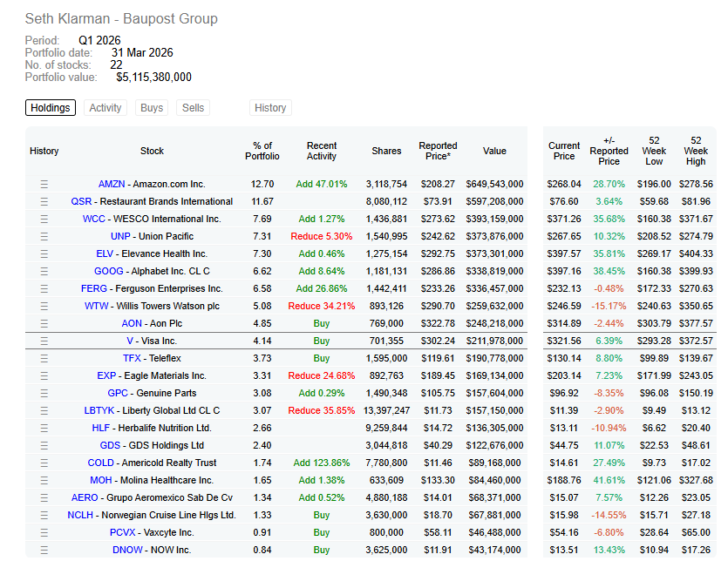
Task: Open the Sells tab
Action: 194,108
